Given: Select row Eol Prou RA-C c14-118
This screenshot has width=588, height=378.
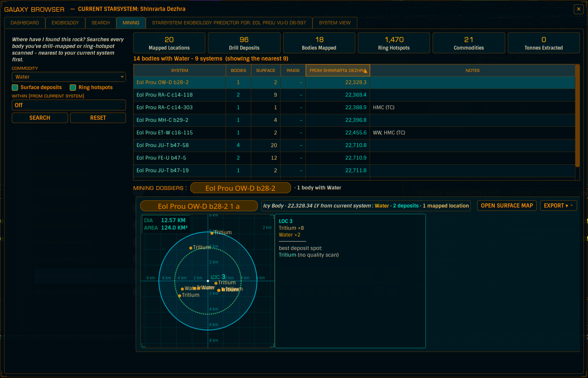Looking at the screenshot, I should pyautogui.click(x=354, y=95).
